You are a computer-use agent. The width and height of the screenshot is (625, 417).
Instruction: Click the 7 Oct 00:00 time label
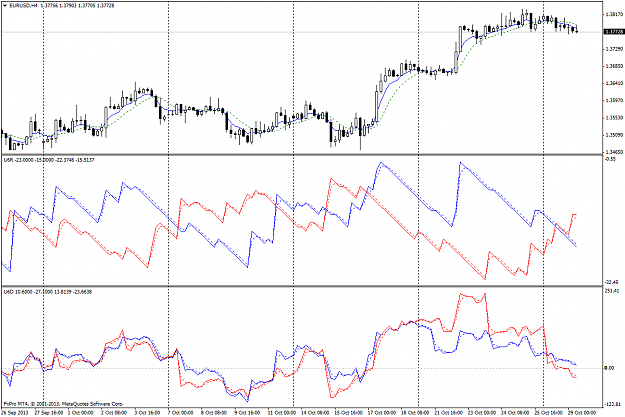(180, 413)
